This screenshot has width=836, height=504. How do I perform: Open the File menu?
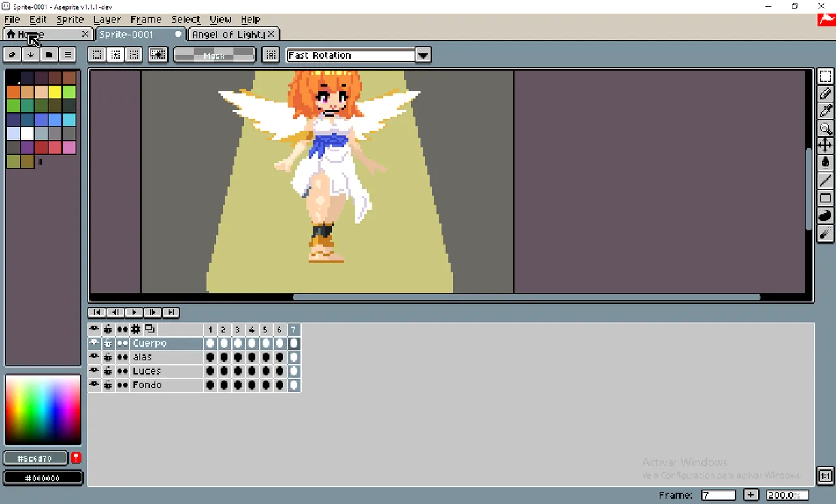point(12,20)
